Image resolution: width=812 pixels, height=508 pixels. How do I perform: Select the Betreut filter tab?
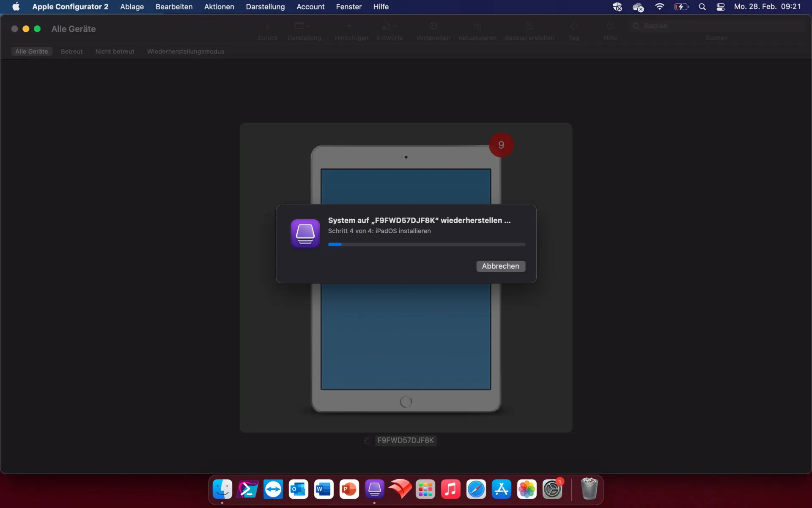coord(71,51)
